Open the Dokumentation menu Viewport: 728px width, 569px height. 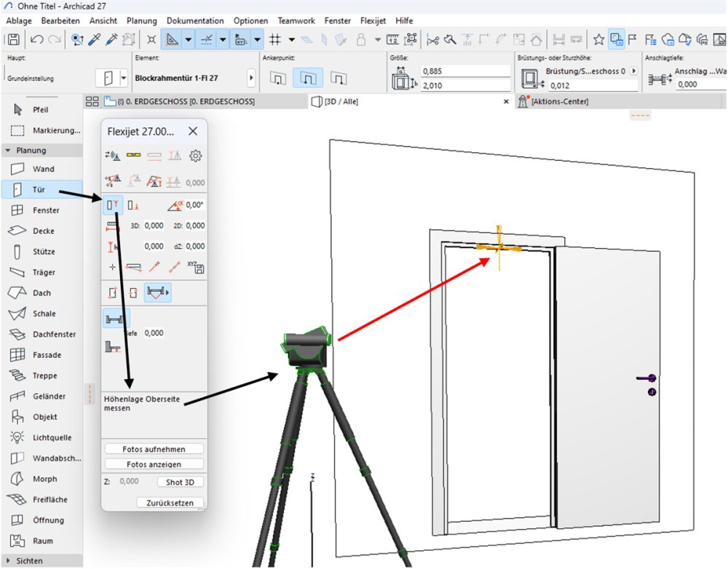tap(195, 20)
